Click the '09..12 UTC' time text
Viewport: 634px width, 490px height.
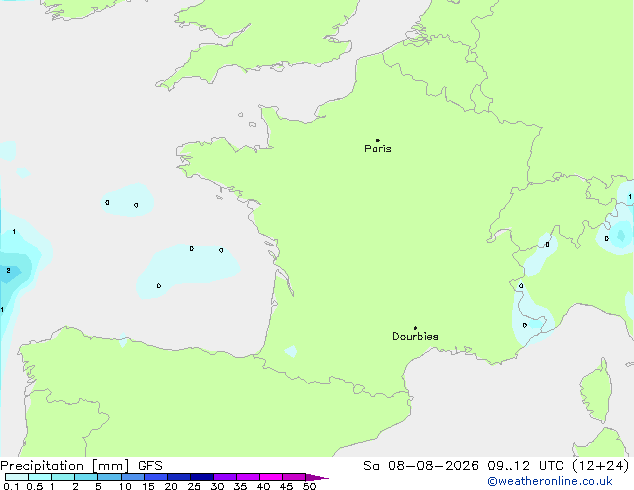click(x=525, y=466)
